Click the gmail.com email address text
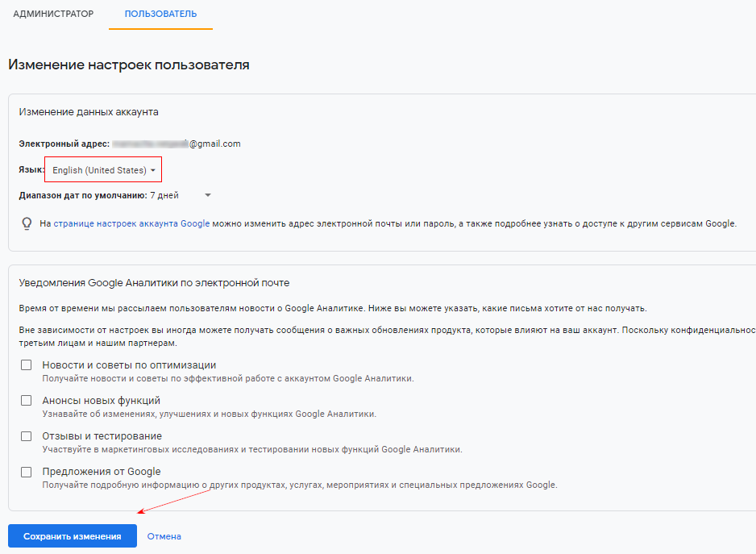The width and height of the screenshot is (756, 554). [177, 144]
